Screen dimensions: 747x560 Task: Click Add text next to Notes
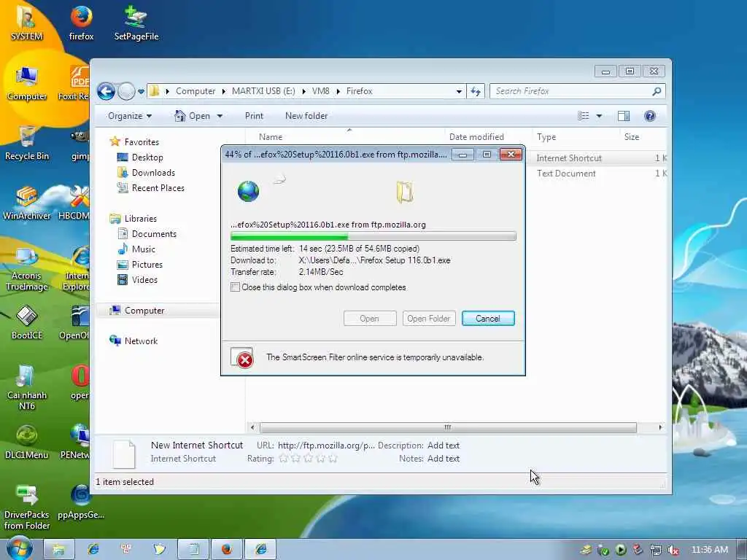[x=443, y=459]
